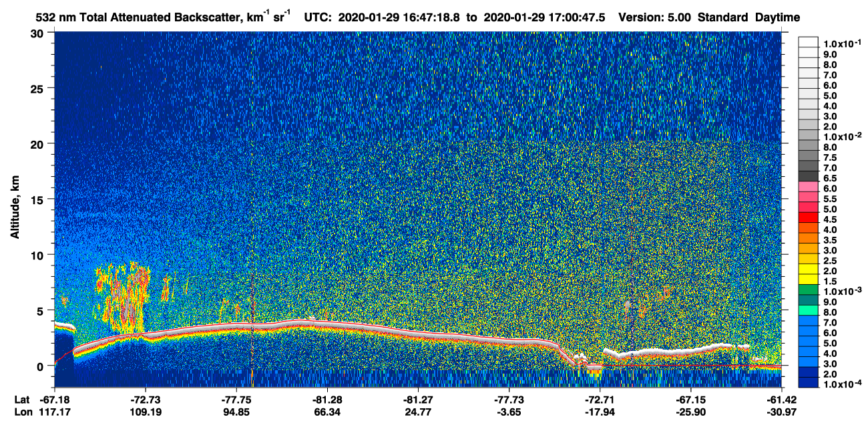Click the word 'Standard' in the header
868x445 pixels.
tap(724, 18)
